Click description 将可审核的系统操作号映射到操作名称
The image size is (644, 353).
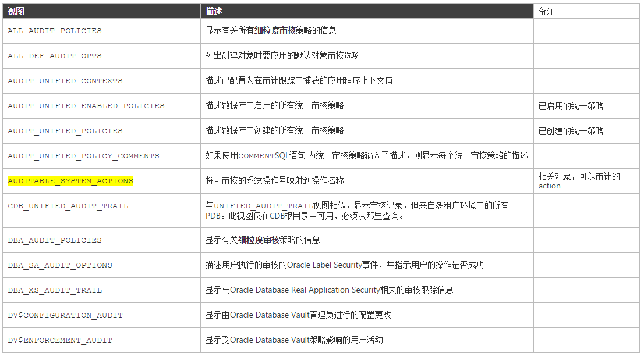click(274, 181)
